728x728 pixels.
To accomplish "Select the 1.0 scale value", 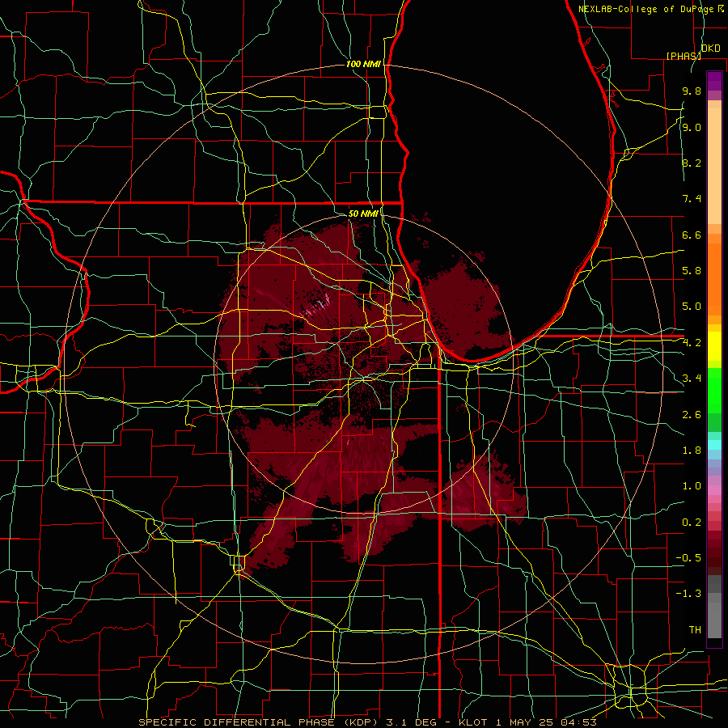I will click(692, 486).
